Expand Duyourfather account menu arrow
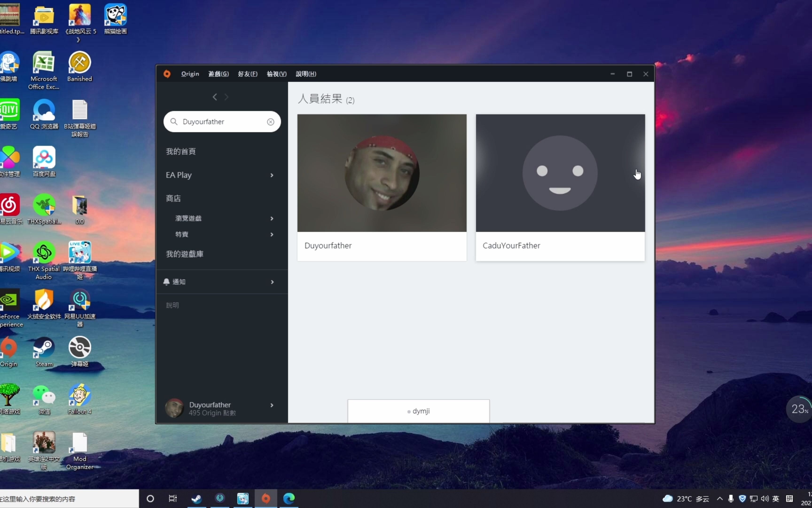 pyautogui.click(x=272, y=405)
